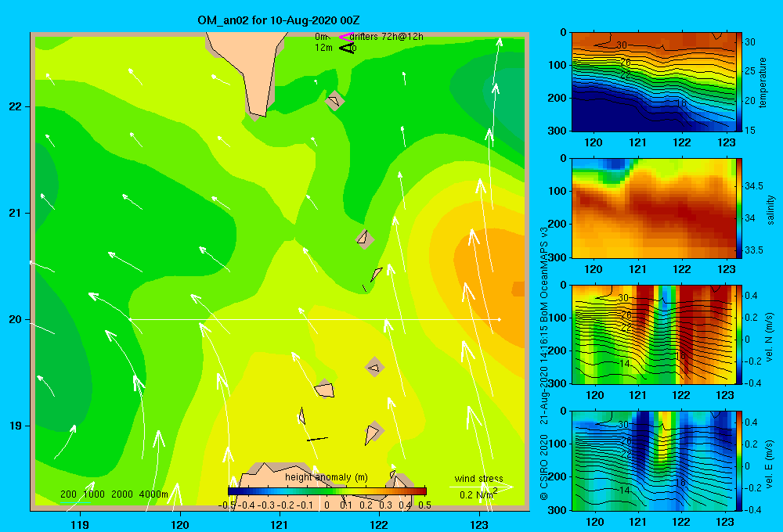Click the longitude 121 tick label on map

280,524
